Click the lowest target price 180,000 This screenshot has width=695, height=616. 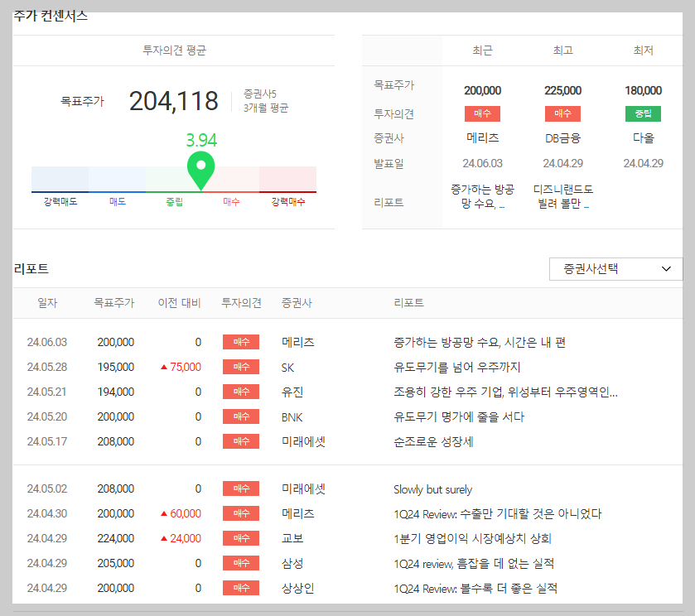[x=643, y=90]
